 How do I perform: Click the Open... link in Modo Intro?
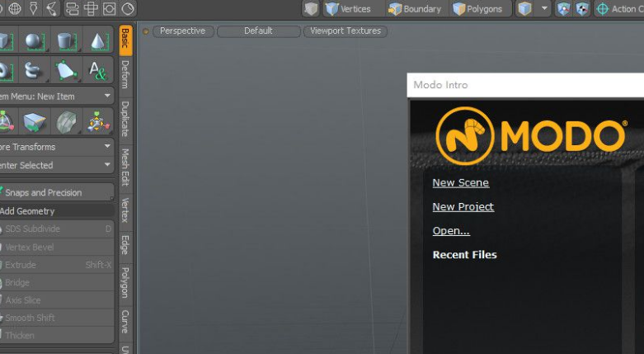click(x=451, y=231)
